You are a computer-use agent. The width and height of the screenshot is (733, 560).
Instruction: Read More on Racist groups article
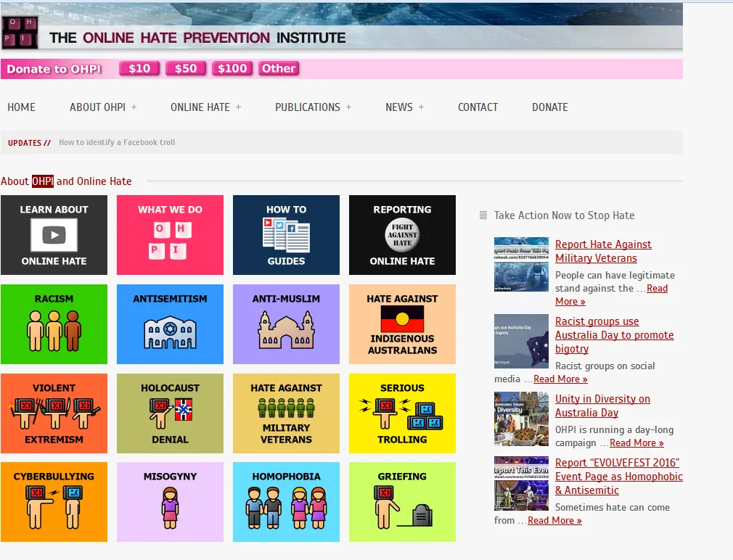point(560,379)
